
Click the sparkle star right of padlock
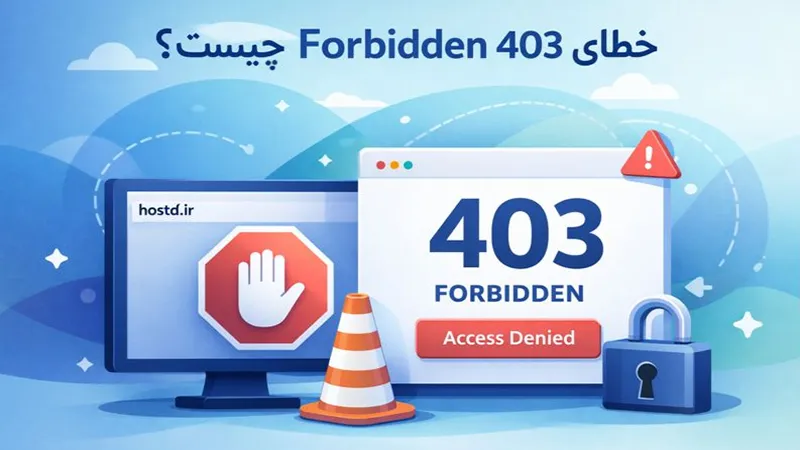pyautogui.click(x=747, y=324)
